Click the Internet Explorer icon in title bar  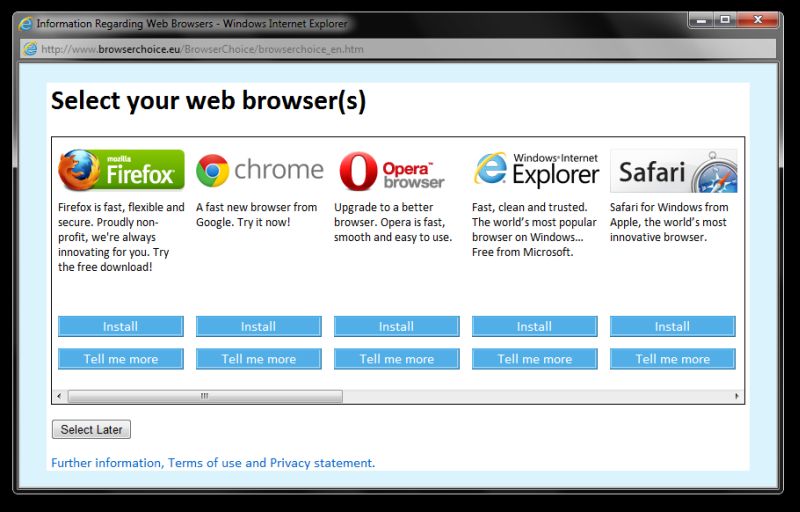pyautogui.click(x=26, y=23)
